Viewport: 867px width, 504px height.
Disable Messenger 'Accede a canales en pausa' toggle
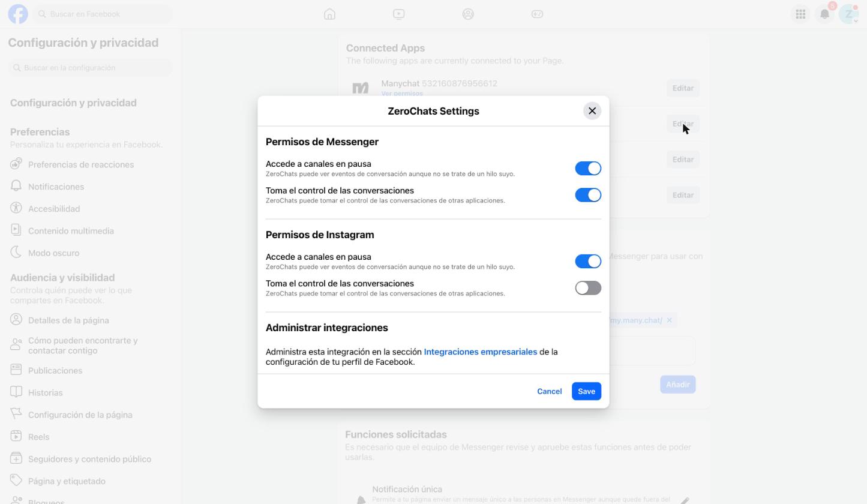click(x=588, y=169)
